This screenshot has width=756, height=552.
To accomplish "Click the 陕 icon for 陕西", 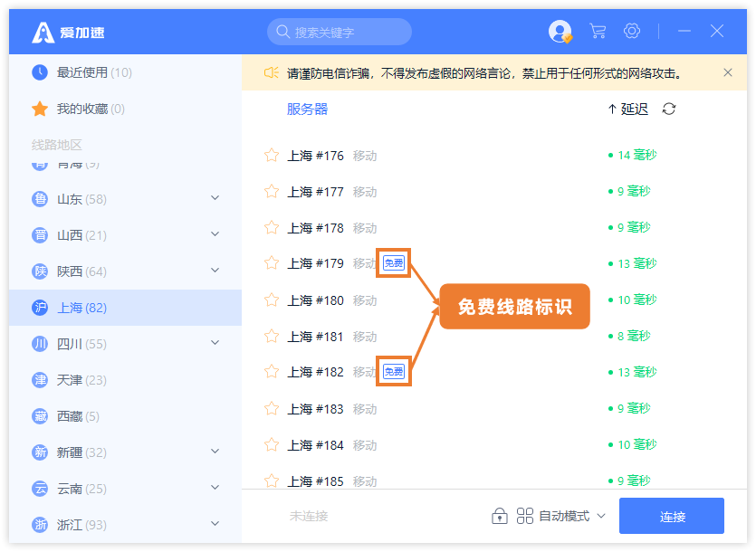I will click(x=40, y=271).
